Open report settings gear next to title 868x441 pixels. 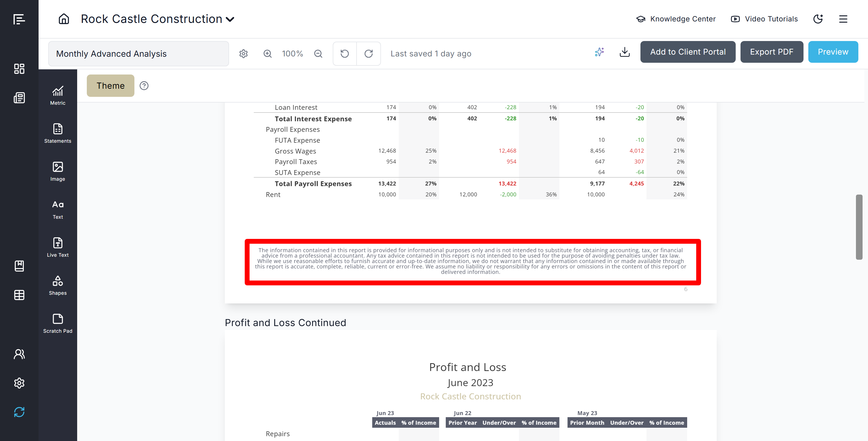click(x=243, y=54)
